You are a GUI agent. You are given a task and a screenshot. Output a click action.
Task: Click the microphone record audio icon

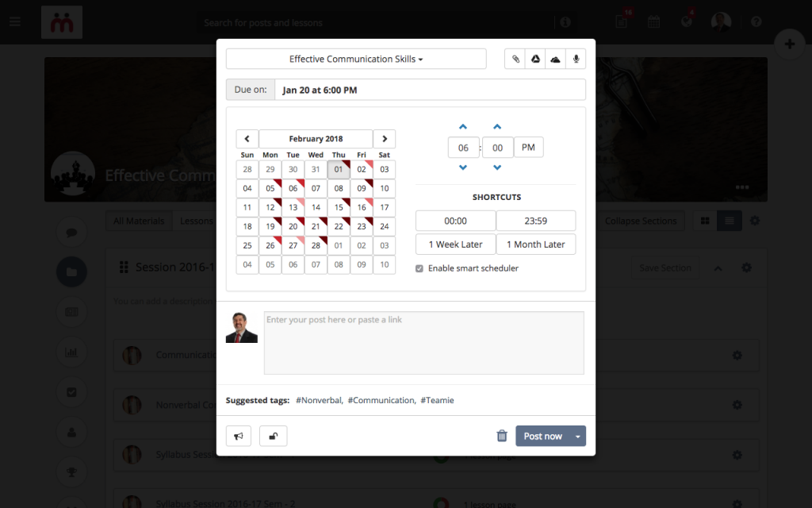576,59
